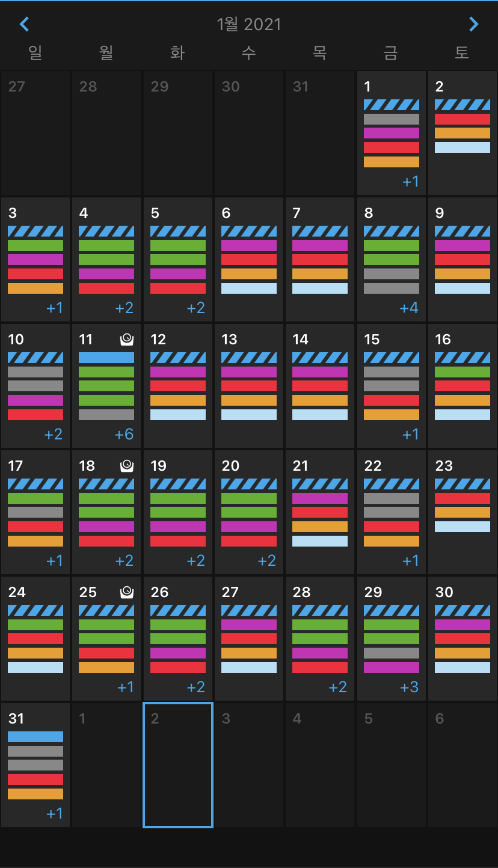Select the light blue bar on day 14
Image resolution: width=498 pixels, height=868 pixels.
(320, 415)
